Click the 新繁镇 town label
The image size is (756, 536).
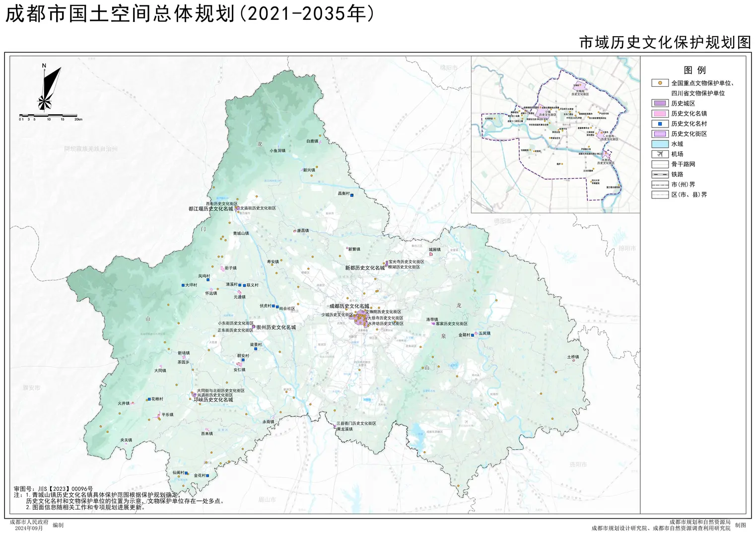point(354,250)
